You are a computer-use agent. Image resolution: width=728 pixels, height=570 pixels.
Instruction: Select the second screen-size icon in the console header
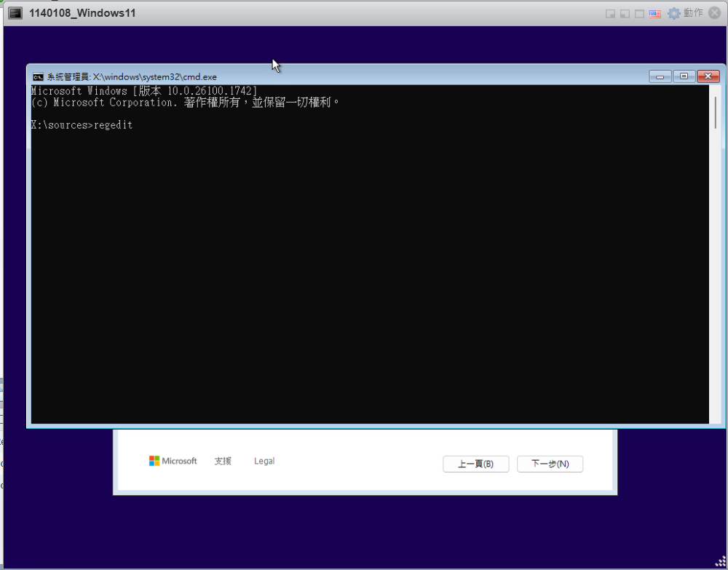(625, 13)
